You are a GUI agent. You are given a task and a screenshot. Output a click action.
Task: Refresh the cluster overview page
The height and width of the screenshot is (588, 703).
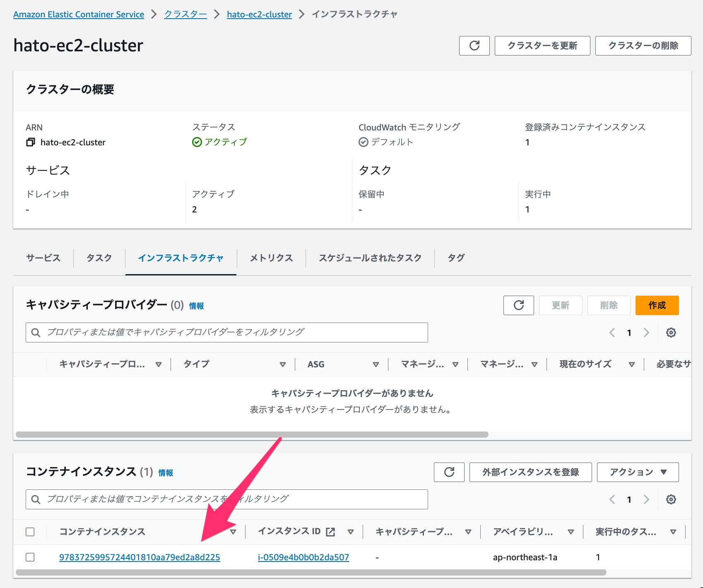coord(474,46)
